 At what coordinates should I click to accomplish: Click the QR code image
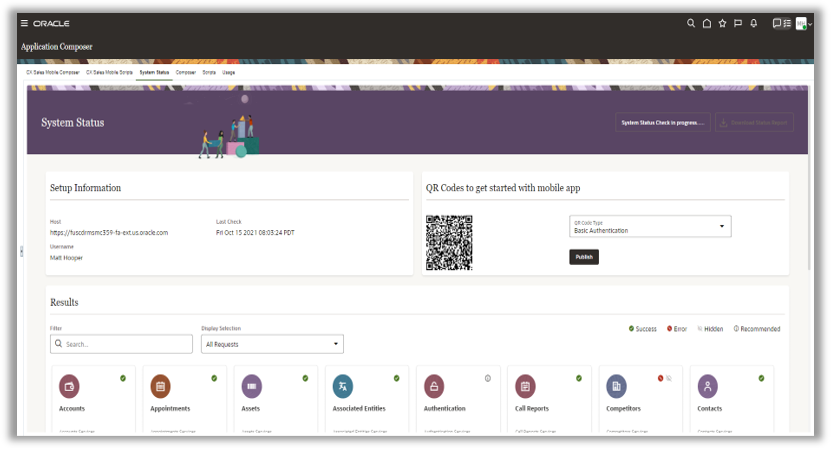pos(449,242)
